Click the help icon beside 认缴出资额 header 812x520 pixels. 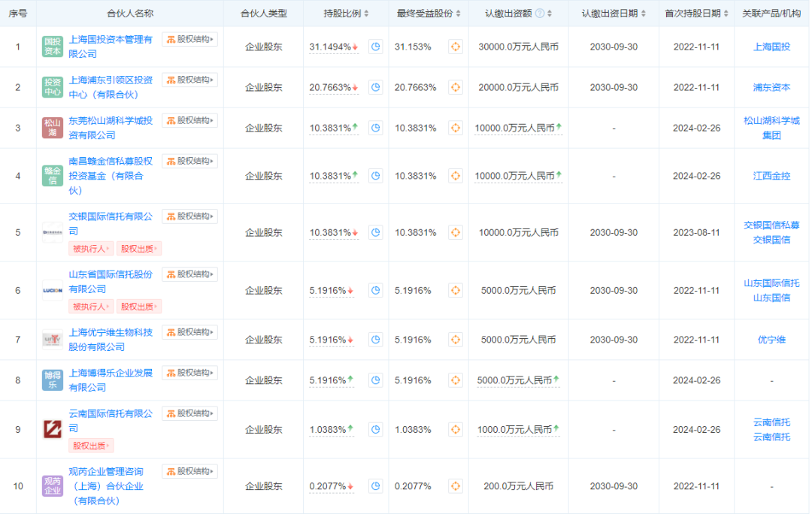point(540,14)
